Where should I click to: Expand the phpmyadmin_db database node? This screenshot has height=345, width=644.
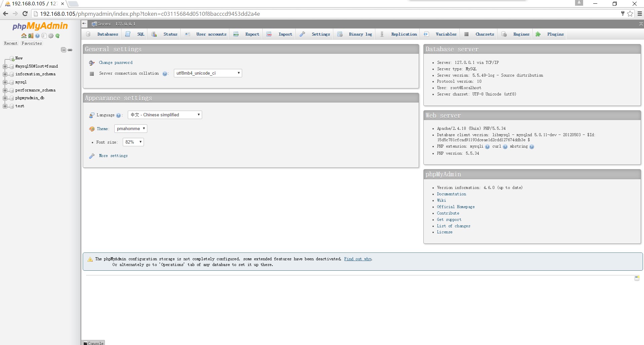[x=5, y=98]
